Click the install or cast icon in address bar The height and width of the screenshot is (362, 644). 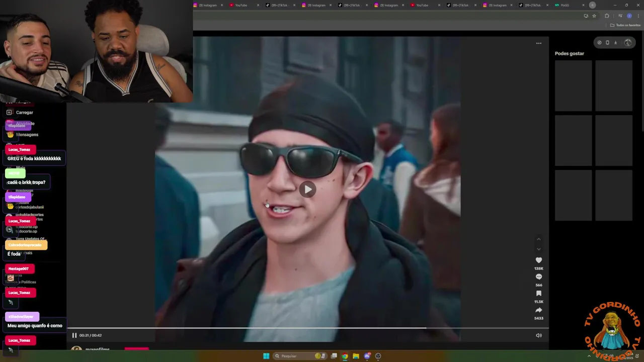tap(586, 16)
